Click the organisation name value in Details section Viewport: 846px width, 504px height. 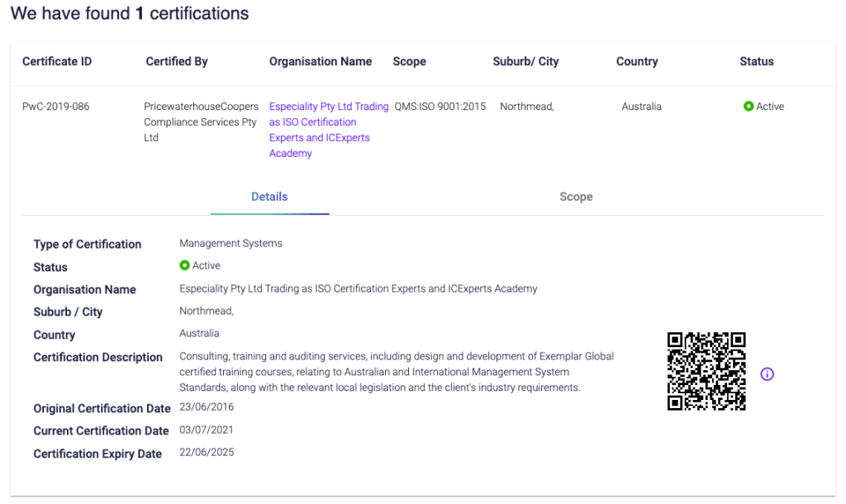click(359, 288)
